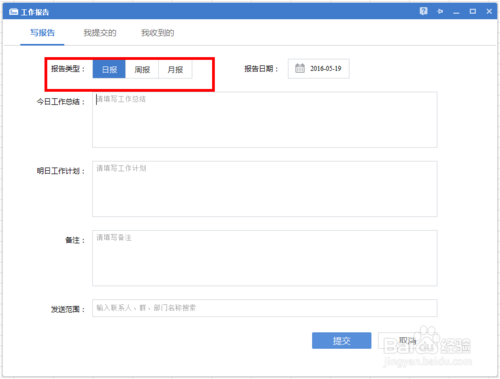Screen dimensions: 500x379
Task: Click the help question mark icon
Action: click(423, 11)
